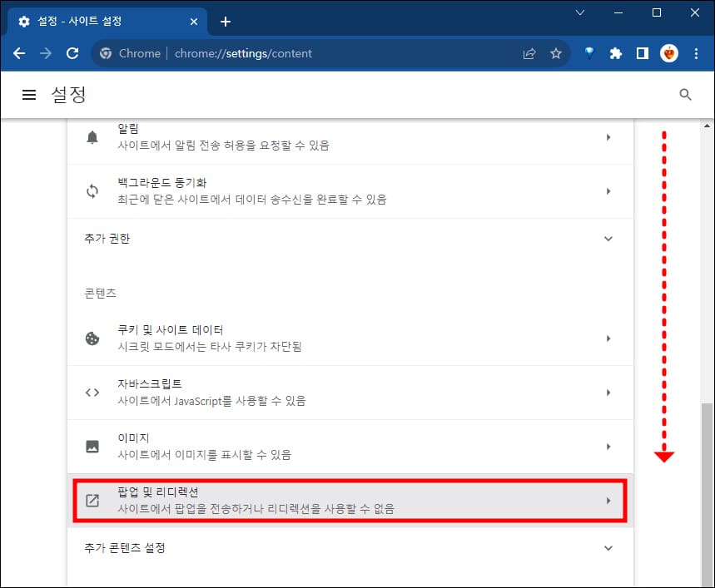This screenshot has width=715, height=588.
Task: Open the settings search magnifier
Action: (684, 94)
